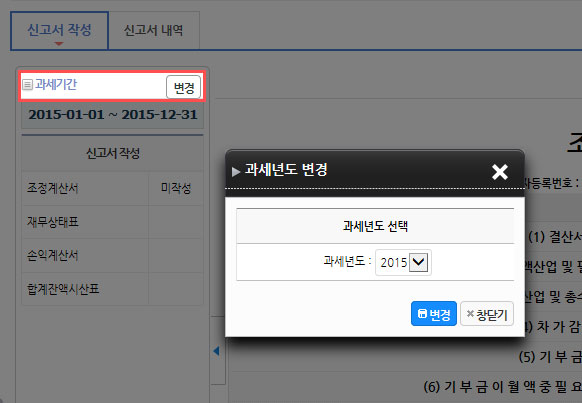Open 손익계산서 in the sidebar list
This screenshot has width=582, height=403.
52,255
